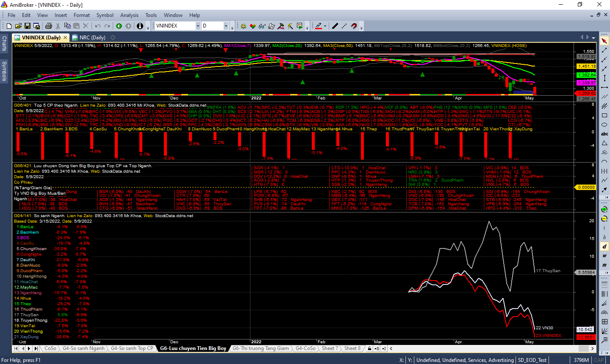Select the Zig-zag line tool
The height and width of the screenshot is (364, 610).
[x=604, y=180]
